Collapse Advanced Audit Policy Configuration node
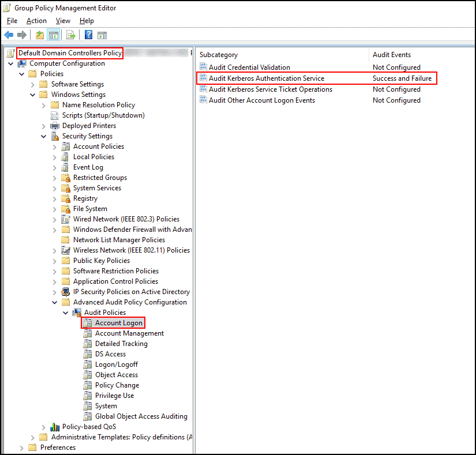This screenshot has width=476, height=455. (54, 302)
